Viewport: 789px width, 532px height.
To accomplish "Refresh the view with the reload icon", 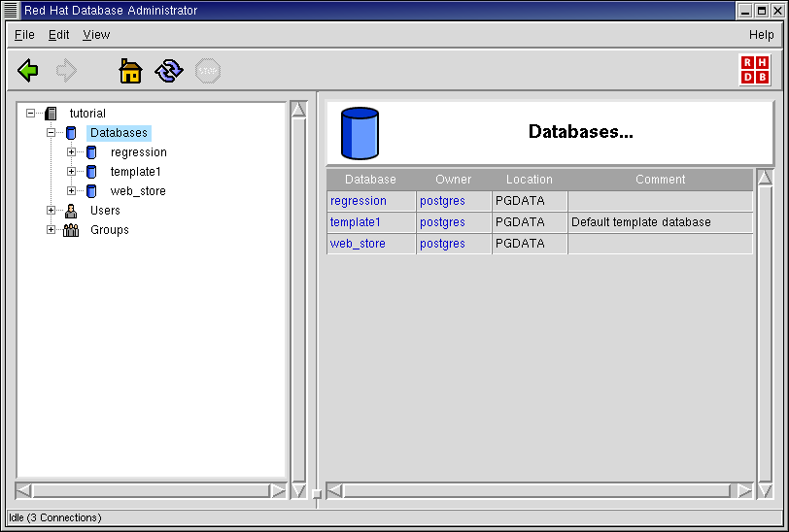I will point(169,71).
